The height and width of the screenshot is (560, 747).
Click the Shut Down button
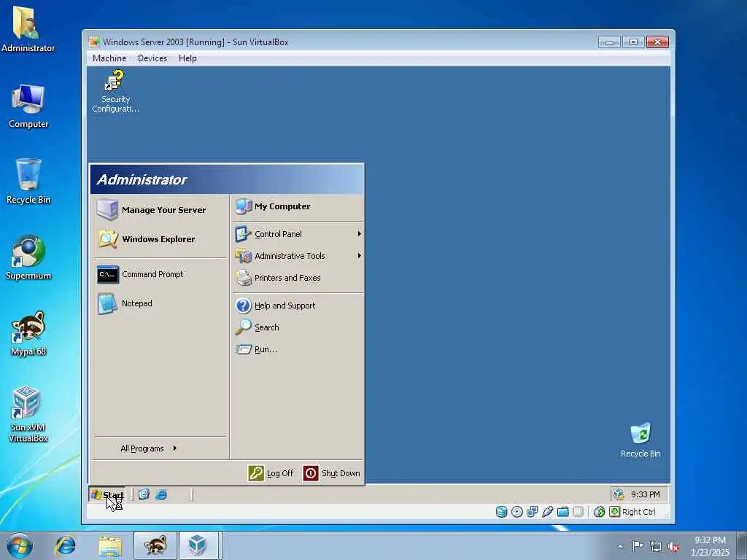click(332, 472)
